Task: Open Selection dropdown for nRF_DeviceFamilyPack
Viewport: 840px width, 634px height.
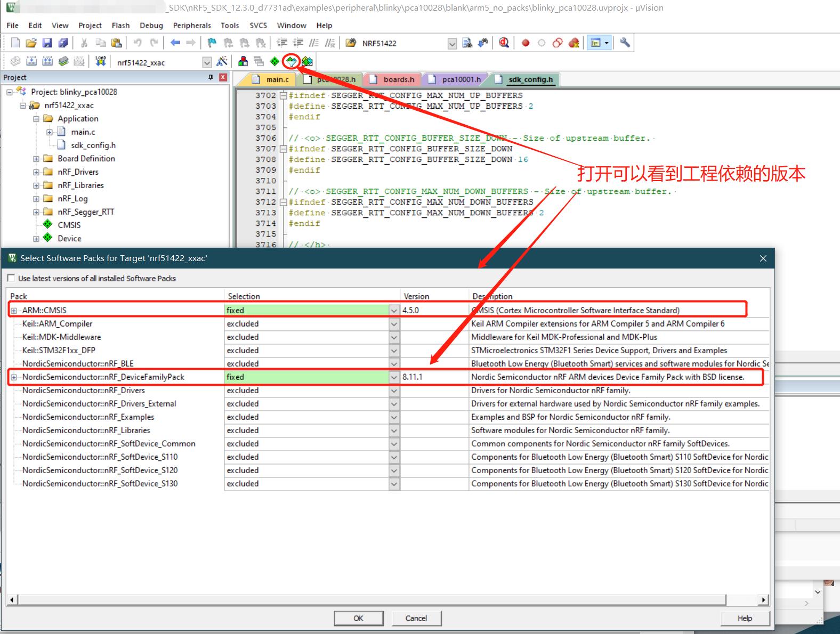Action: click(394, 377)
